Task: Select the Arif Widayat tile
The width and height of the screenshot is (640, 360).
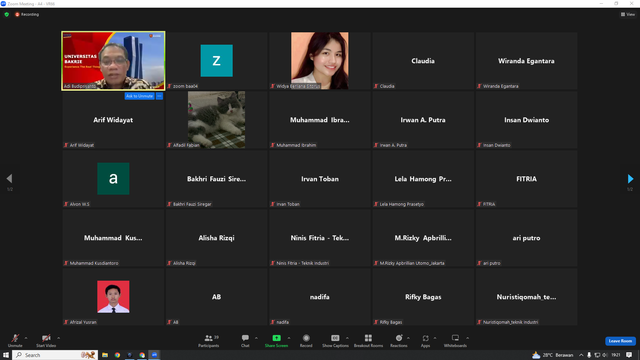Action: (113, 120)
